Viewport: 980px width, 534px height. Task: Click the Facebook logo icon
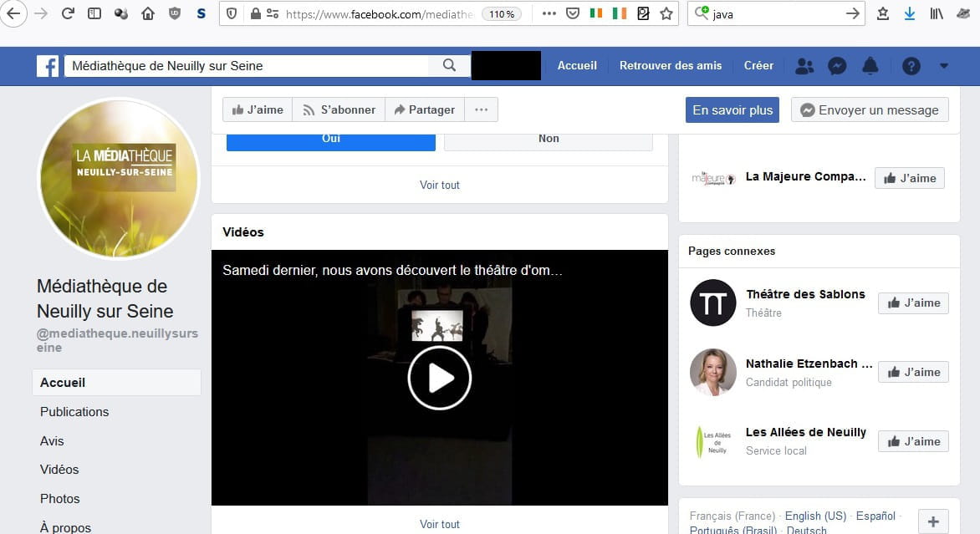point(48,65)
